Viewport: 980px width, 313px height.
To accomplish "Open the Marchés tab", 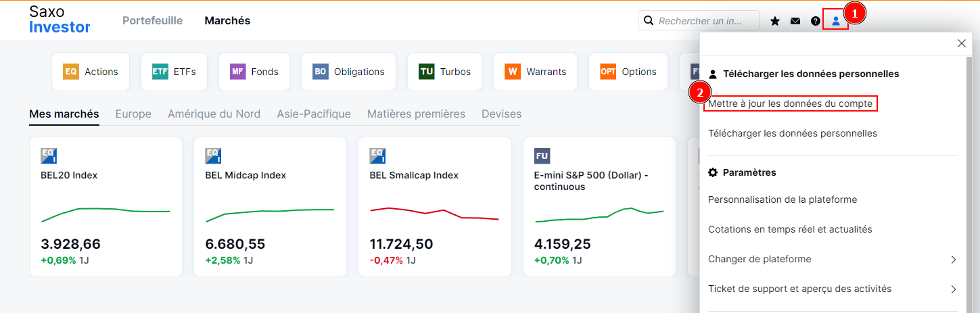I will click(227, 21).
